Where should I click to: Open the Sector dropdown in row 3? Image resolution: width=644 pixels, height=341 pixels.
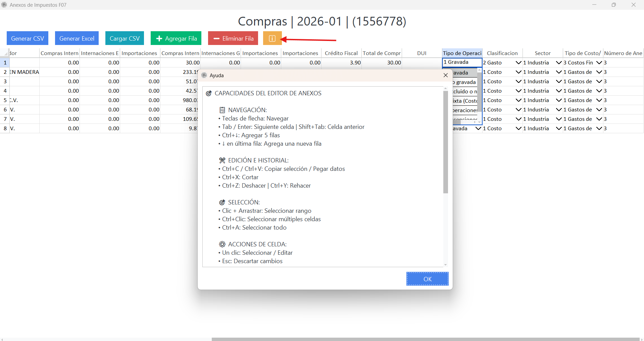coord(559,81)
